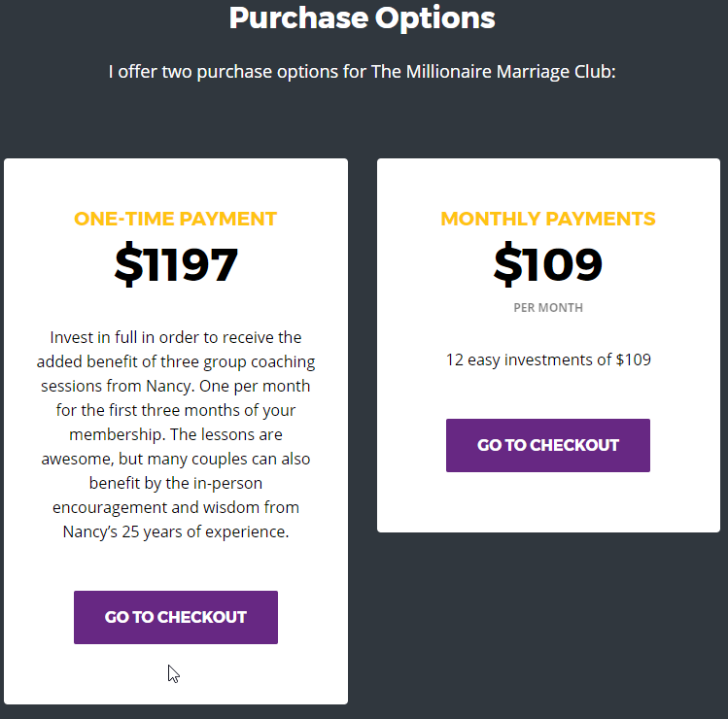Click Go To Checkout under One-Time Payment
The image size is (728, 719).
pyautogui.click(x=176, y=617)
